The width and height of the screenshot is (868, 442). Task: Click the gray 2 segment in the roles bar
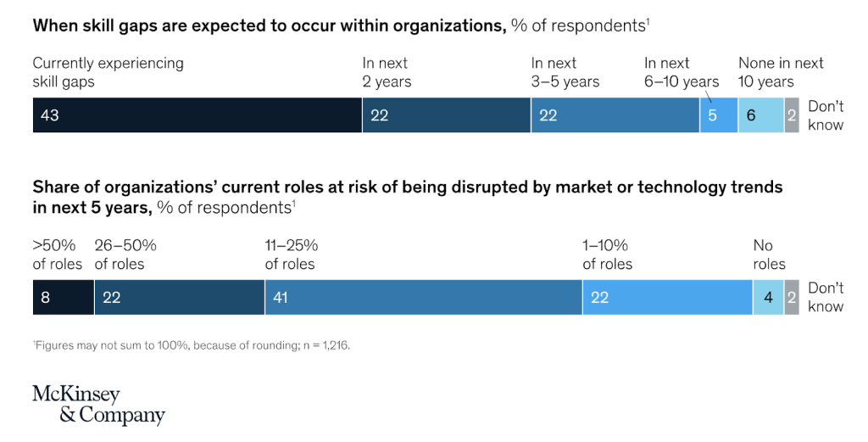[792, 298]
